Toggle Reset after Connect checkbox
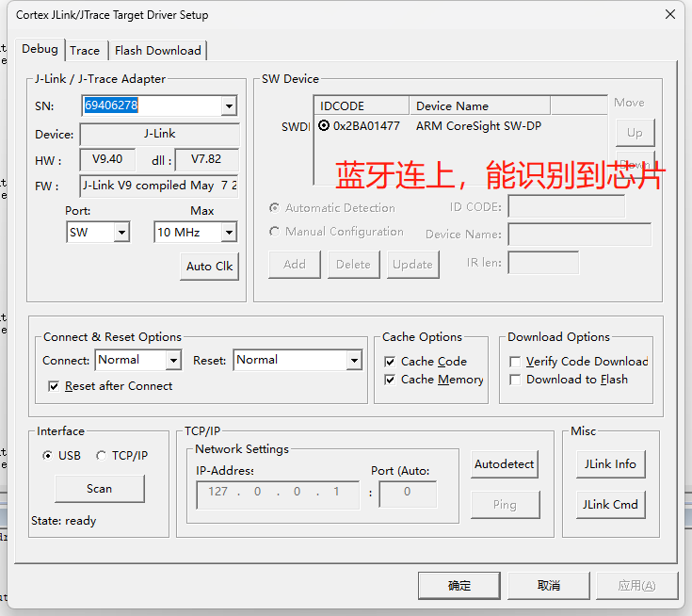692x616 pixels. [54, 386]
